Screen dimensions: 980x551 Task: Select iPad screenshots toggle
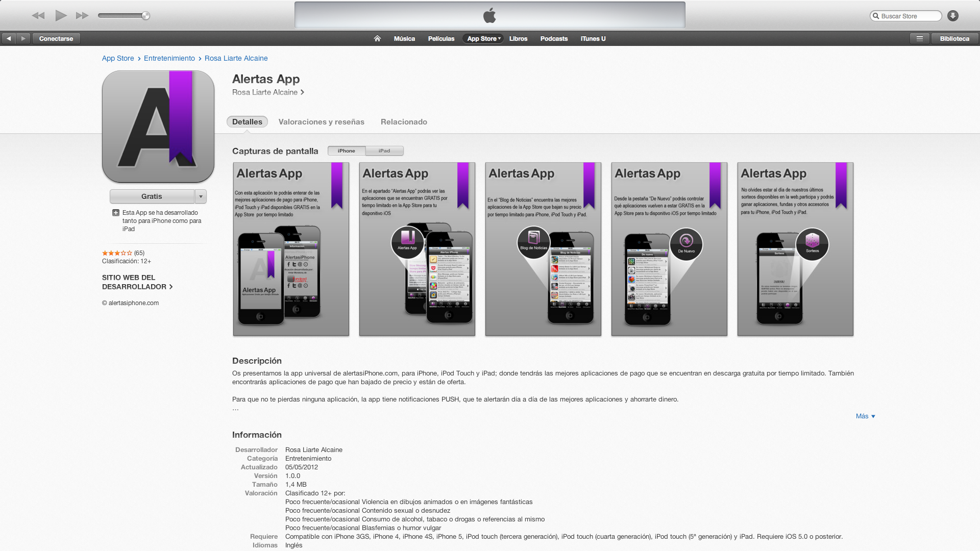[x=384, y=151]
